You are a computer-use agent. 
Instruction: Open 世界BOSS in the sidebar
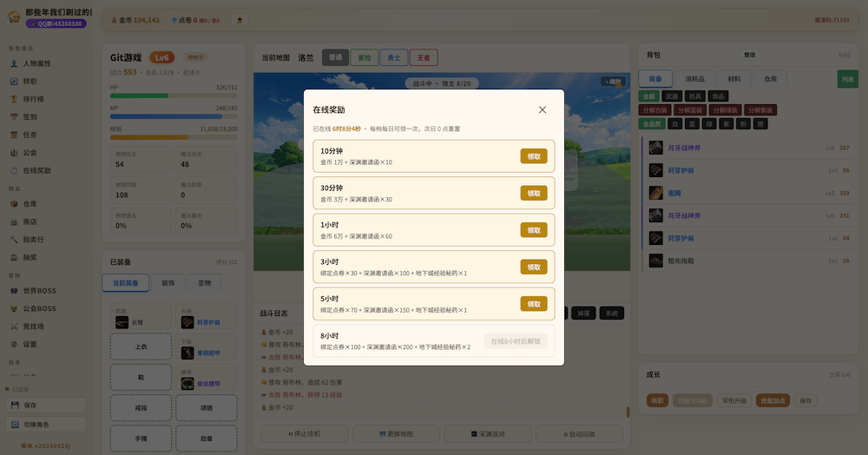click(x=47, y=291)
